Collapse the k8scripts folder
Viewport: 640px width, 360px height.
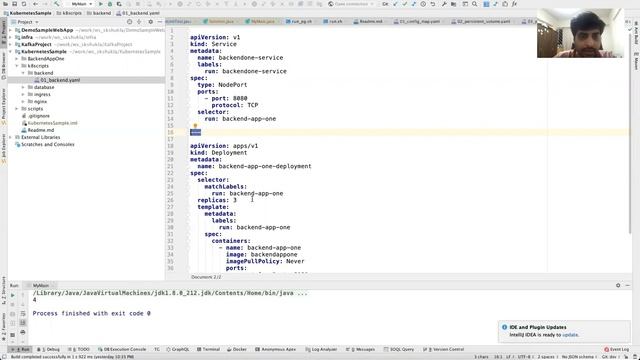point(17,66)
